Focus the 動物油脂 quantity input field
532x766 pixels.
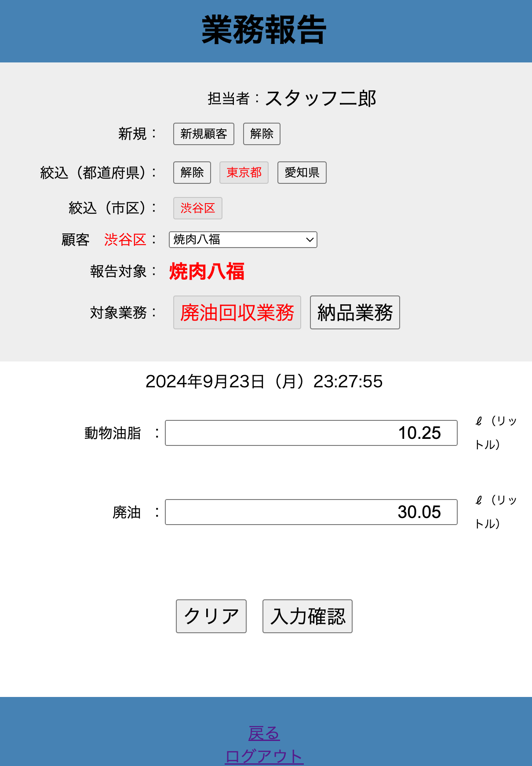coord(311,433)
